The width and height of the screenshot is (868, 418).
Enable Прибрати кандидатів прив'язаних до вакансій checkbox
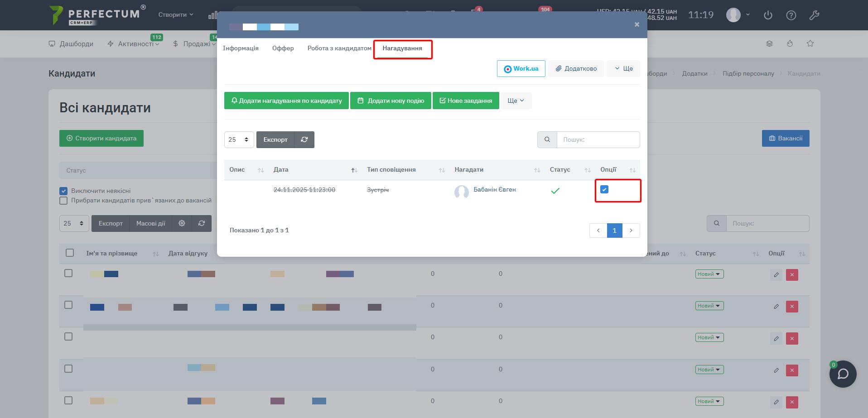(64, 200)
